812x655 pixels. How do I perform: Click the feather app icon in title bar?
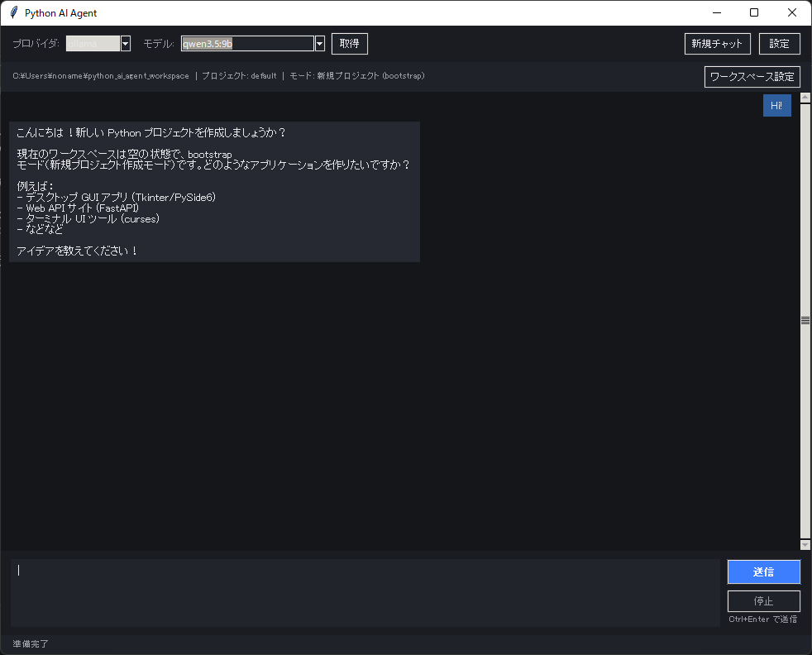14,12
